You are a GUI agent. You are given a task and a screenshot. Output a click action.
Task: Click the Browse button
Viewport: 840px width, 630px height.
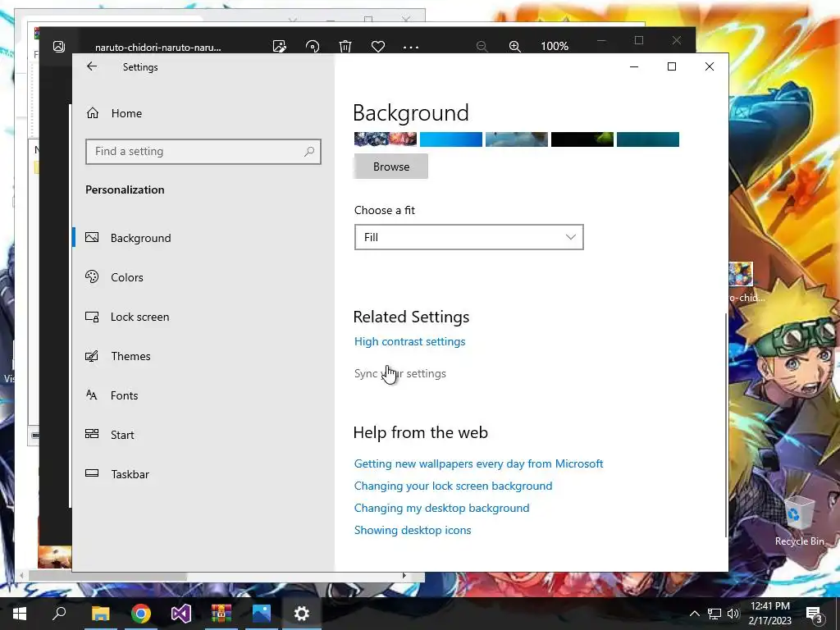coord(391,167)
